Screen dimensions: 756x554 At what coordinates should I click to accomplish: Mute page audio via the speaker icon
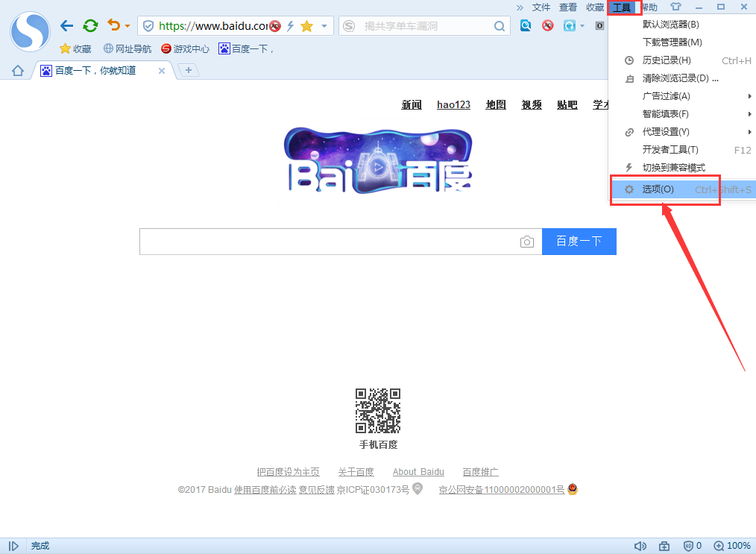point(640,546)
